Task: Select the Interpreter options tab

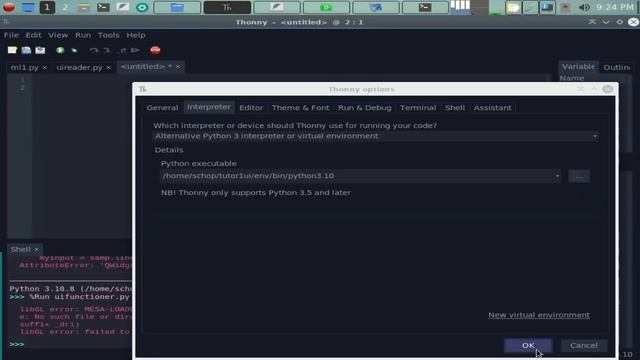Action: [x=209, y=107]
